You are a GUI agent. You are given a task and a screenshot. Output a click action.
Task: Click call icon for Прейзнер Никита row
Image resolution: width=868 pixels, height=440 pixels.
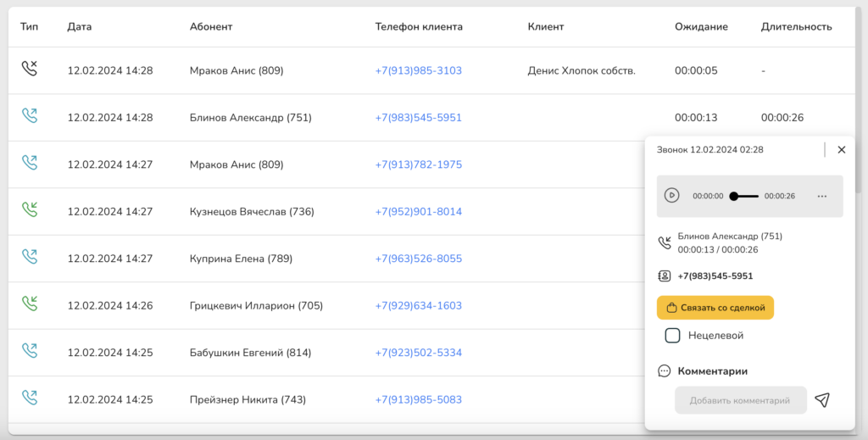[30, 399]
